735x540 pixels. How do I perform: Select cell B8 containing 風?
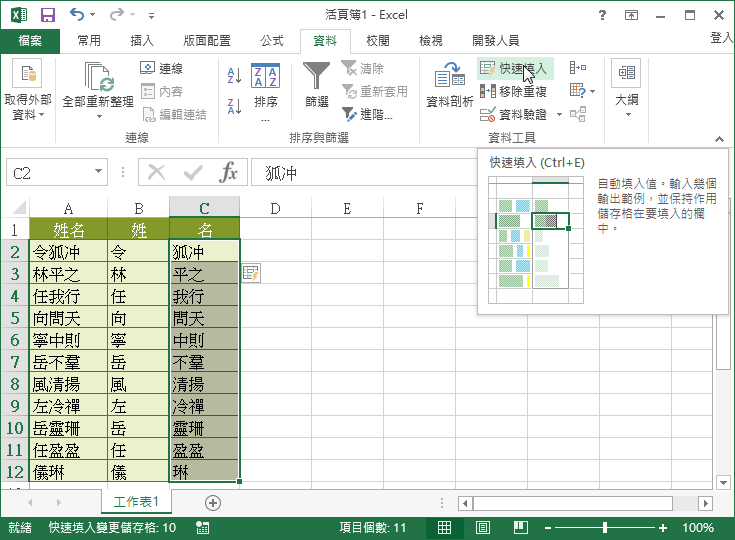coord(138,384)
